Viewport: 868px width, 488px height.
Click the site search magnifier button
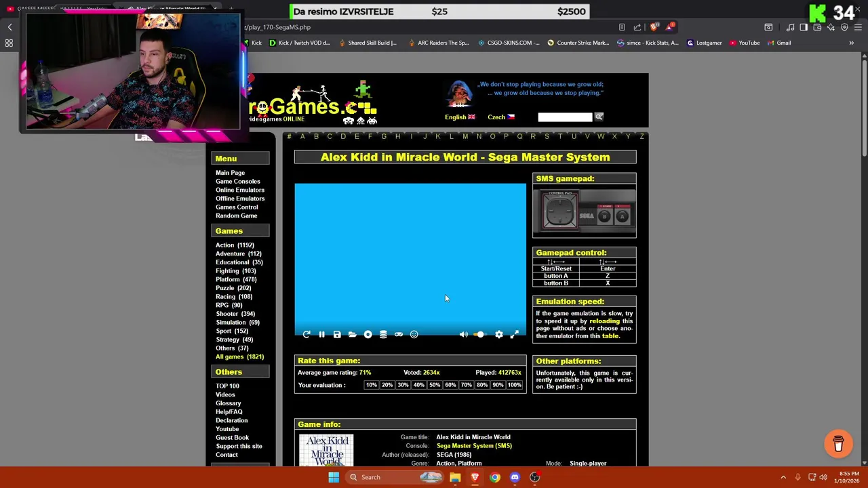pos(599,117)
